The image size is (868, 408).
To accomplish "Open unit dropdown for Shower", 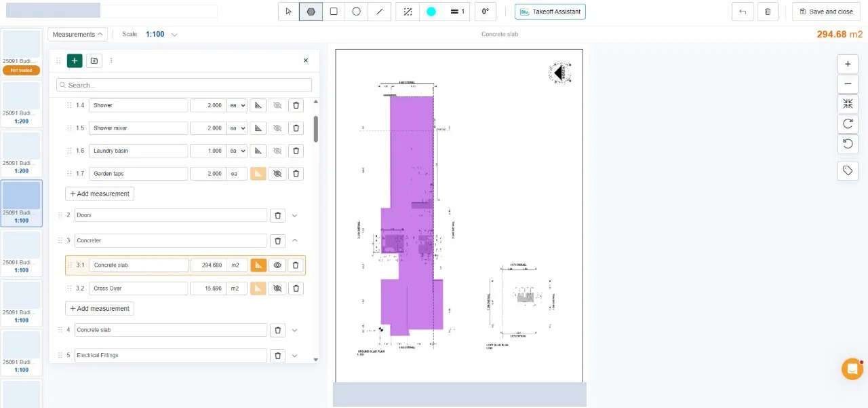I will [237, 105].
